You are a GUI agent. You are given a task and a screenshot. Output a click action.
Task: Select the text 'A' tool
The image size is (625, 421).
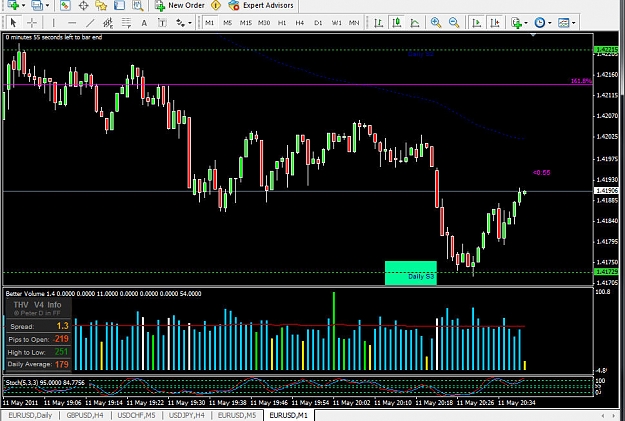pyautogui.click(x=144, y=23)
